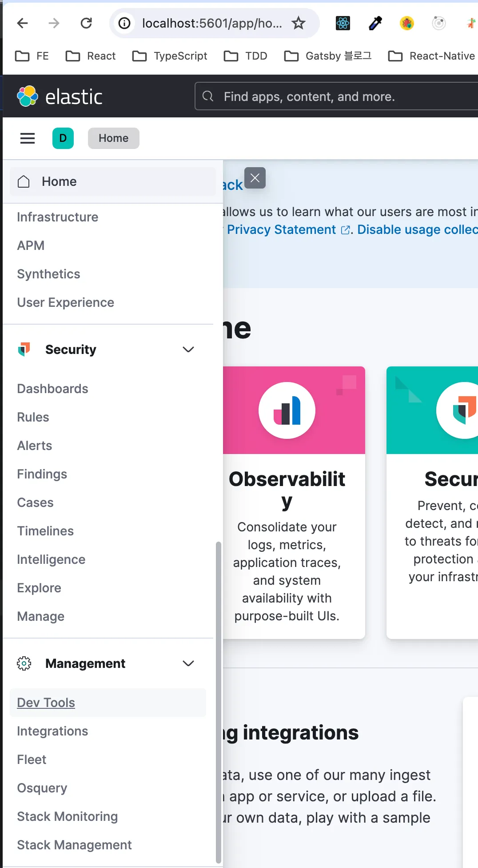Click the Elastic logo icon
This screenshot has width=478, height=868.
(x=28, y=96)
